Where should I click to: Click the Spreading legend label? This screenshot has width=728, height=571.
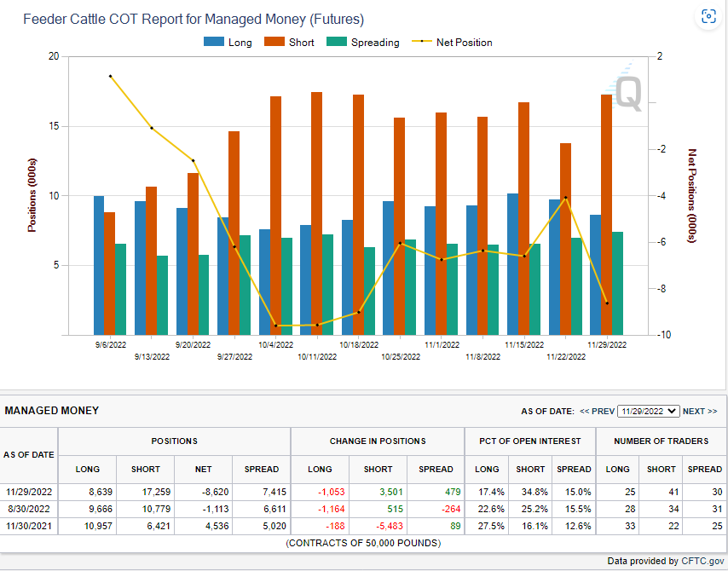point(375,43)
